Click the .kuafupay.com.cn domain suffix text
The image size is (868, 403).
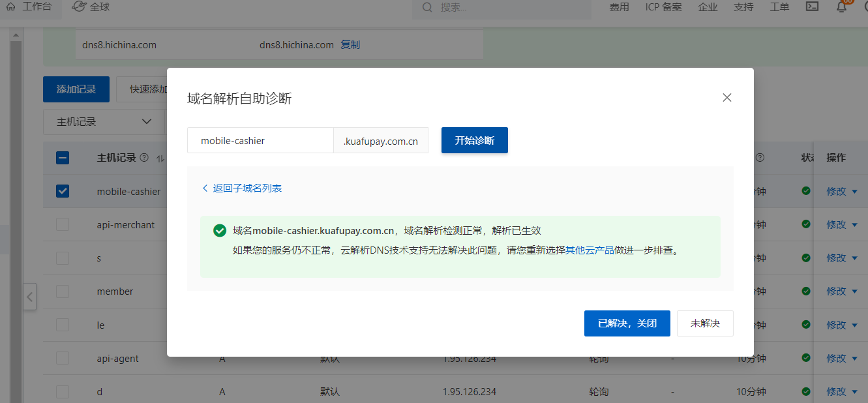click(381, 141)
